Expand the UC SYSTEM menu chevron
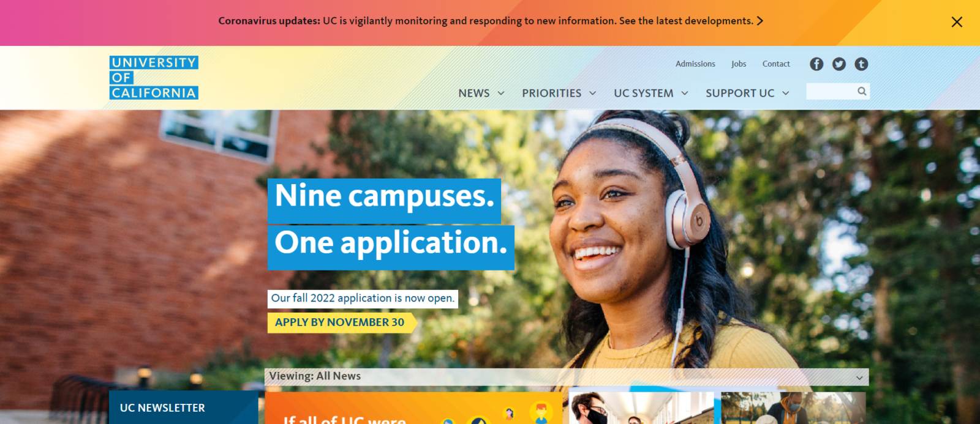The image size is (980, 424). tap(685, 93)
